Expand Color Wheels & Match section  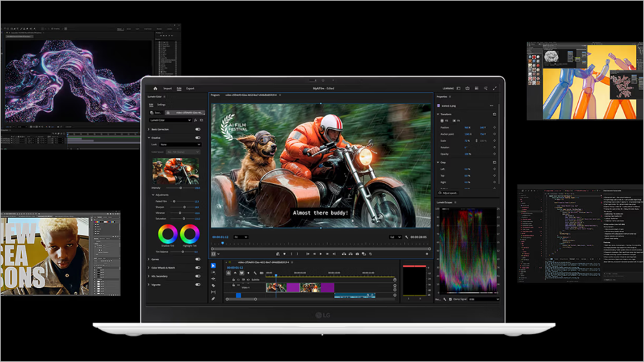[x=149, y=267]
